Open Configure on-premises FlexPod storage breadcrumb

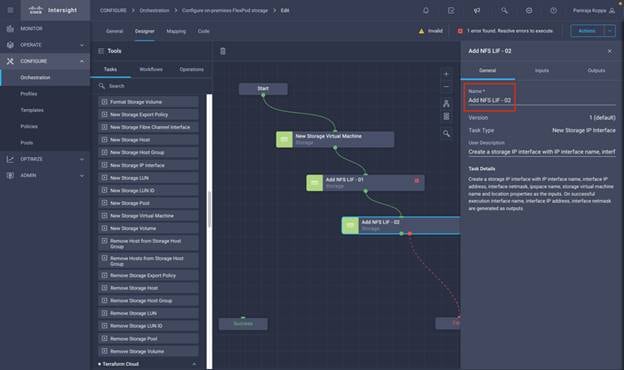point(225,10)
